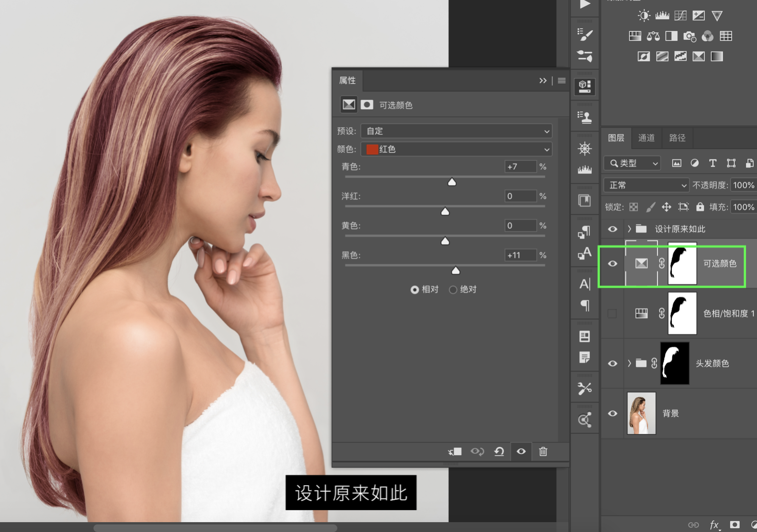
Task: Select the 绝对 radio button
Action: (453, 290)
